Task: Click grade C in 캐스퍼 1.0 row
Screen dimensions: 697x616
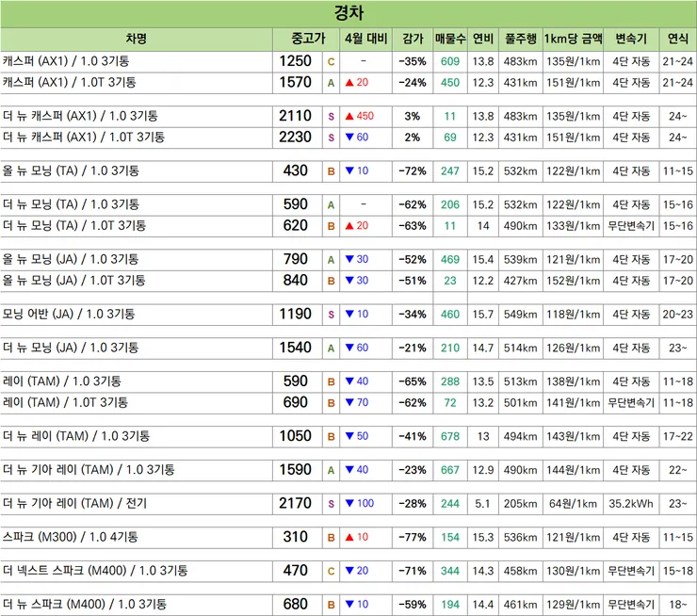Action: click(x=331, y=62)
